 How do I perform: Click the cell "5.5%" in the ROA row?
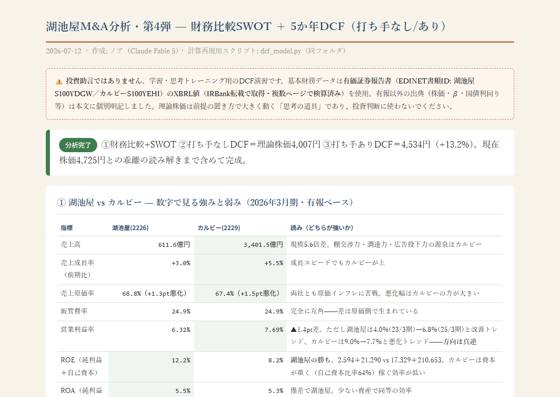[x=183, y=391]
